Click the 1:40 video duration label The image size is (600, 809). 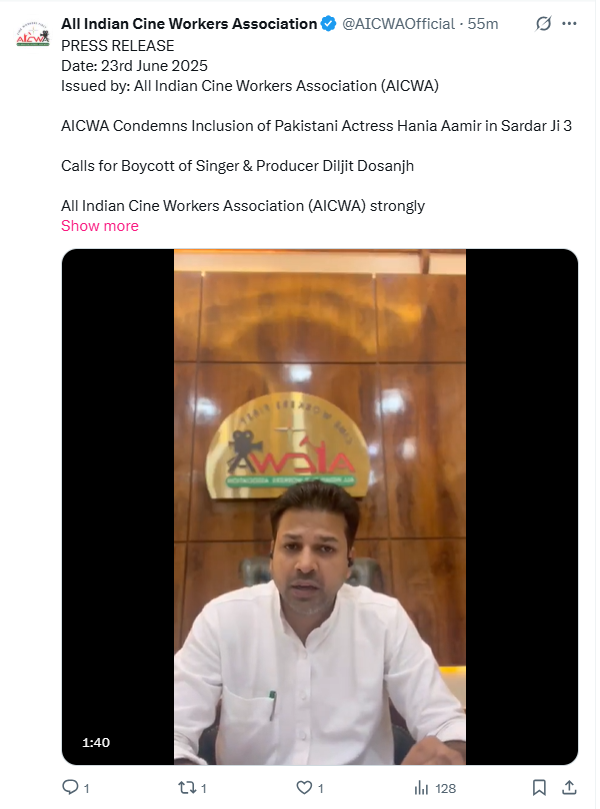click(x=96, y=742)
